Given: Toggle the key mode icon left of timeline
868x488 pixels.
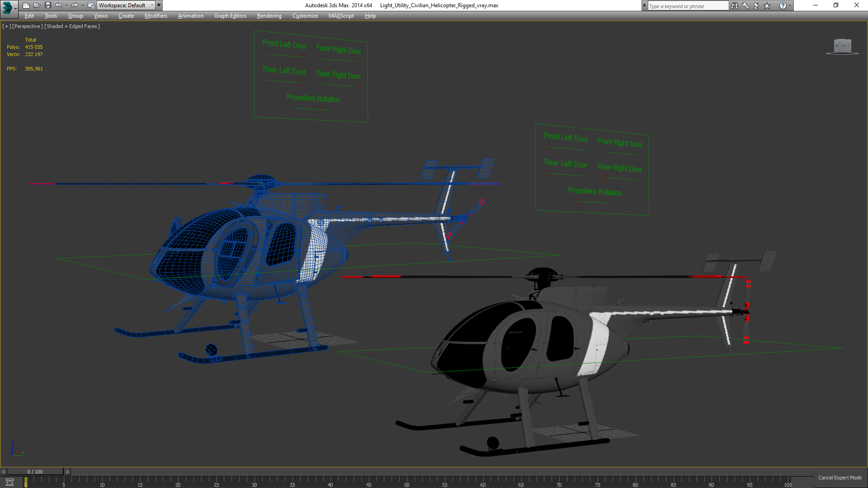Looking at the screenshot, I should pos(9,482).
